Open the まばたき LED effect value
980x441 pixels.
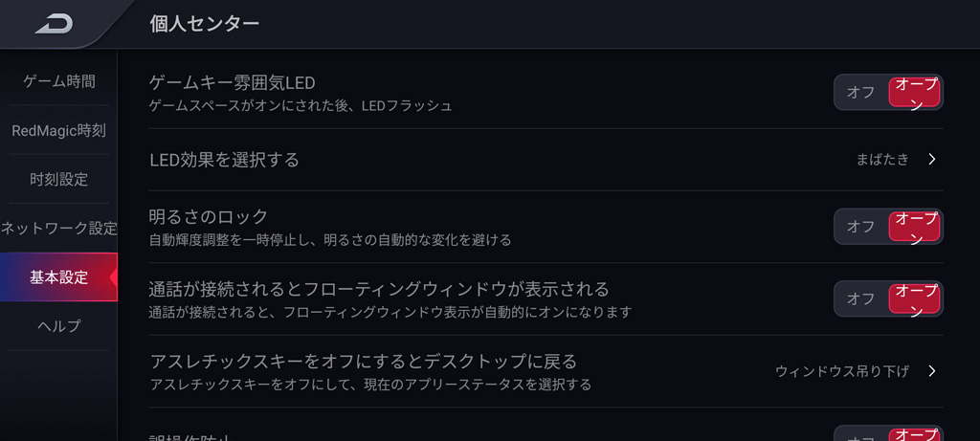(x=882, y=160)
